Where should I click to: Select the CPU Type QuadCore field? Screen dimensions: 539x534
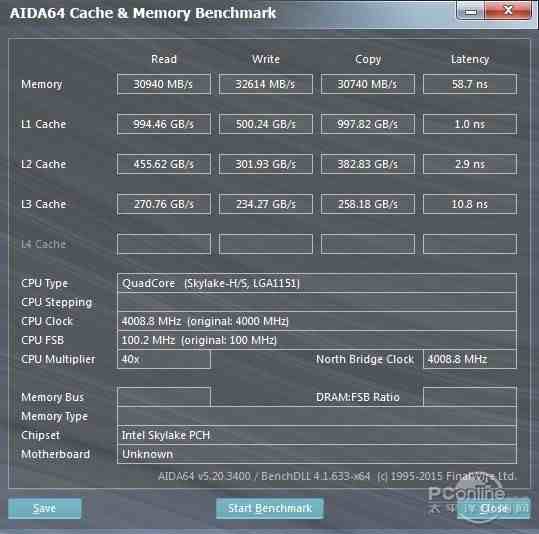pos(317,283)
